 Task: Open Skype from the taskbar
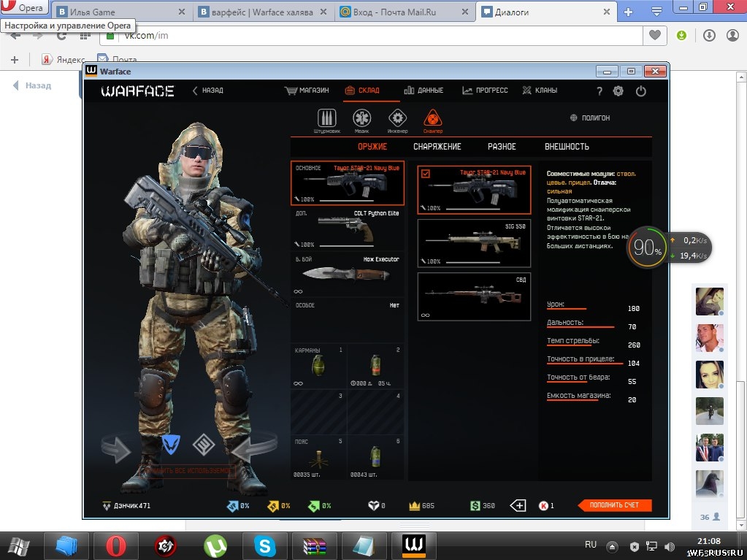point(265,545)
